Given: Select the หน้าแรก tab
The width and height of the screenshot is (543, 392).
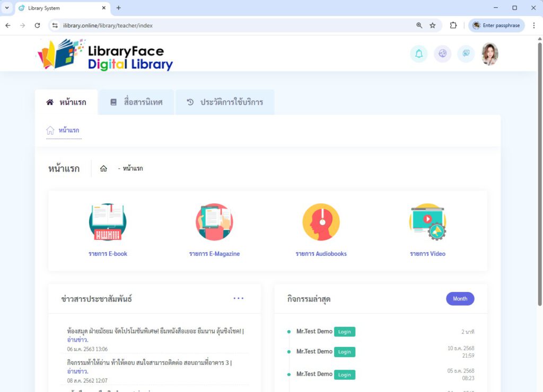Looking at the screenshot, I should click(x=66, y=102).
